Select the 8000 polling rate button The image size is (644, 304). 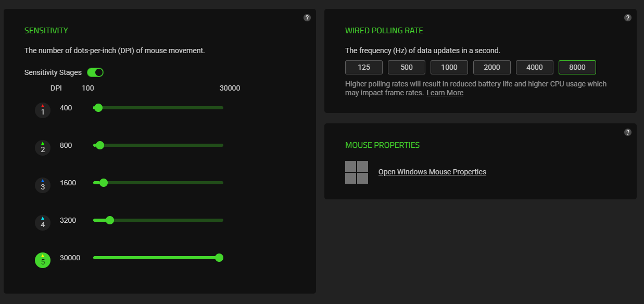click(577, 67)
